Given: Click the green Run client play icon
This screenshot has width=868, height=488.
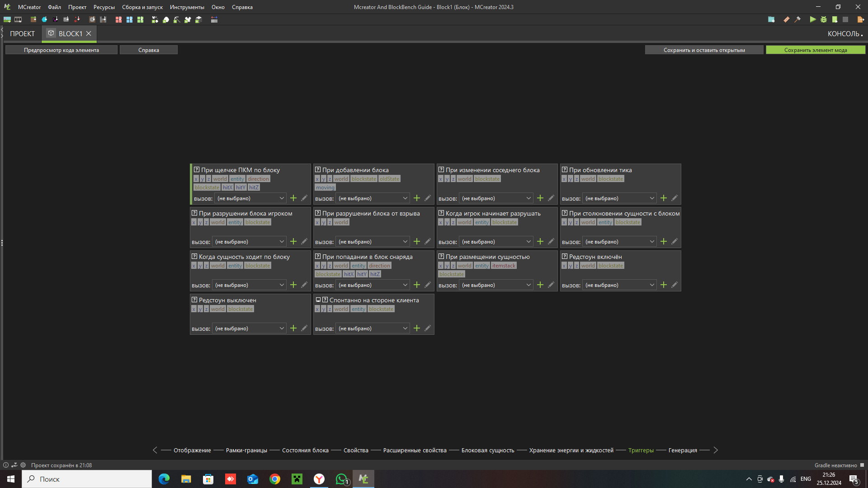Looking at the screenshot, I should (x=813, y=19).
